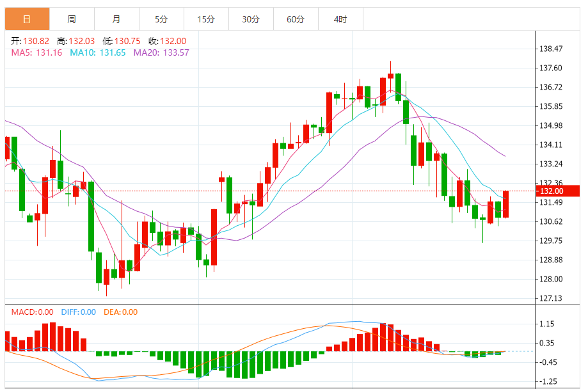
Task: Click the close price 132.00 value
Action: click(173, 41)
